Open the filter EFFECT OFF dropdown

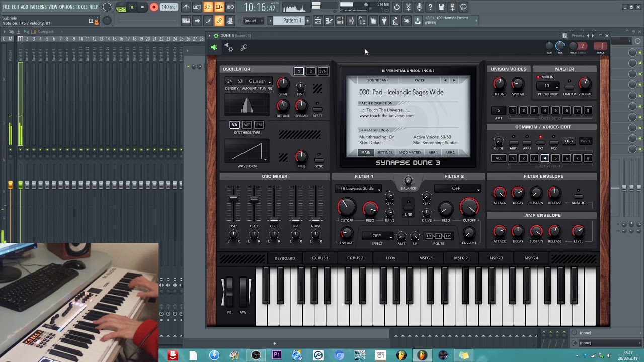point(377,236)
